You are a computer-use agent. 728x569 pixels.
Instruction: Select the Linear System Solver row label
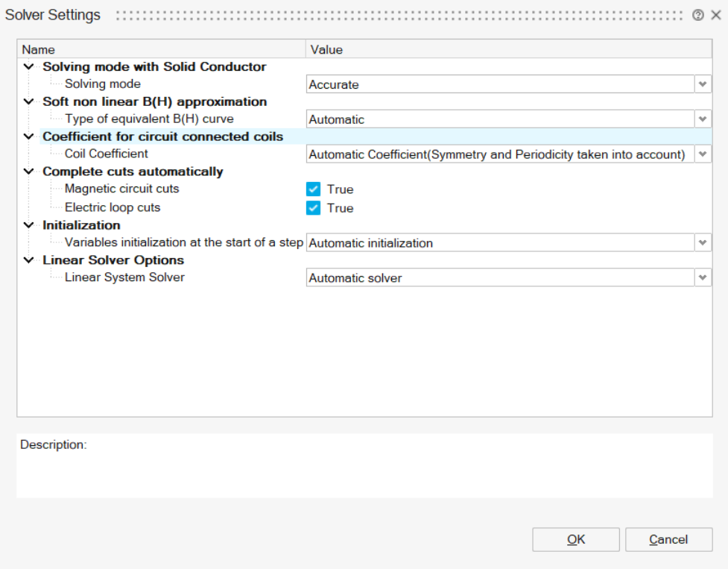(x=124, y=277)
